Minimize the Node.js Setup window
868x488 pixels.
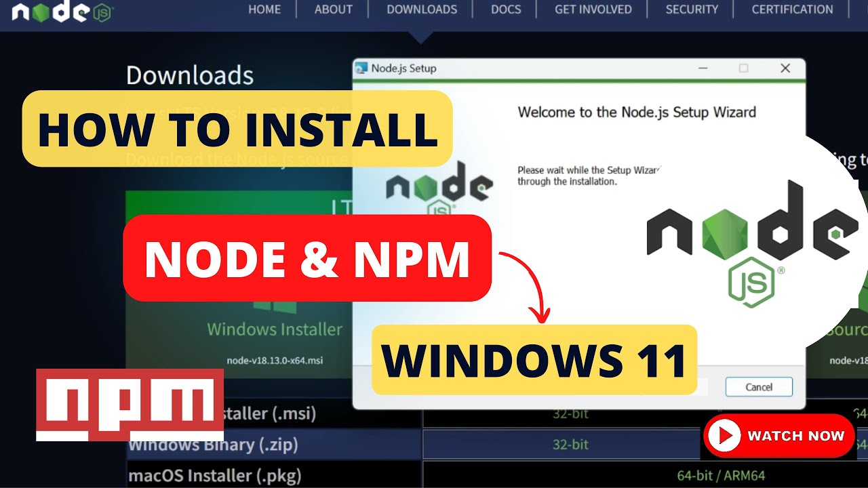pyautogui.click(x=703, y=68)
